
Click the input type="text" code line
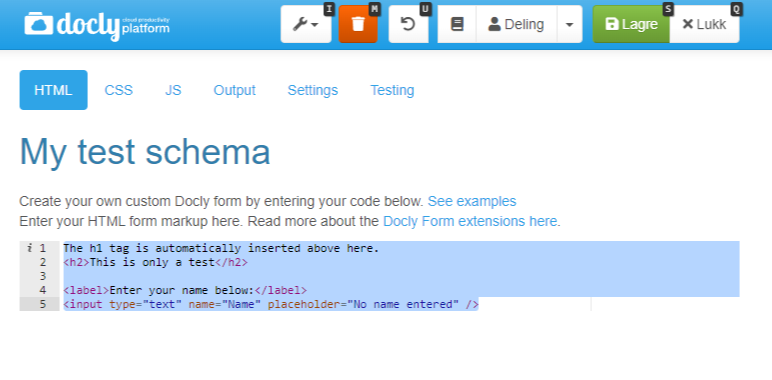[x=271, y=304]
